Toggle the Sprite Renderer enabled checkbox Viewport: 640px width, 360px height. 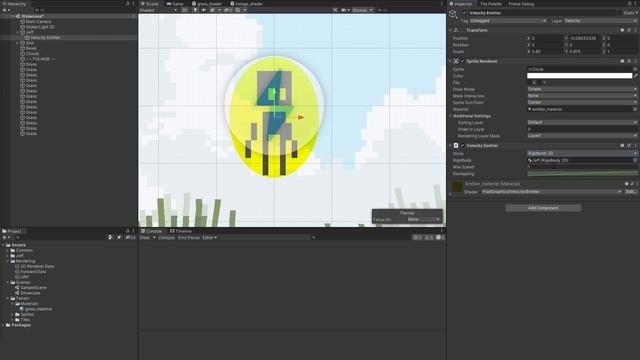tap(462, 61)
